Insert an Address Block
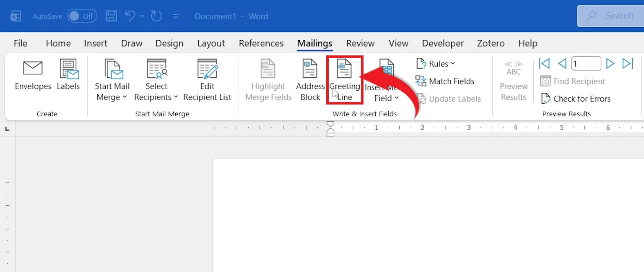Screen dimensions: 644x272 (310, 81)
